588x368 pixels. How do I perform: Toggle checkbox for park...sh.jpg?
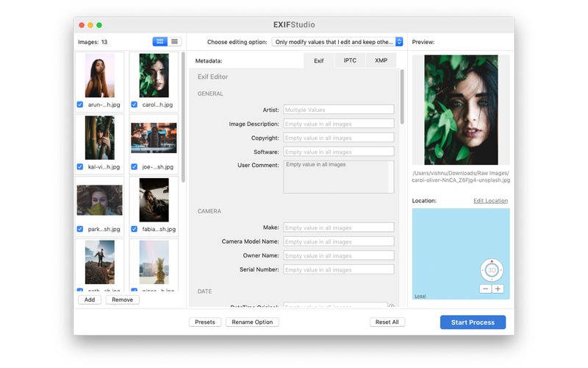(x=80, y=229)
